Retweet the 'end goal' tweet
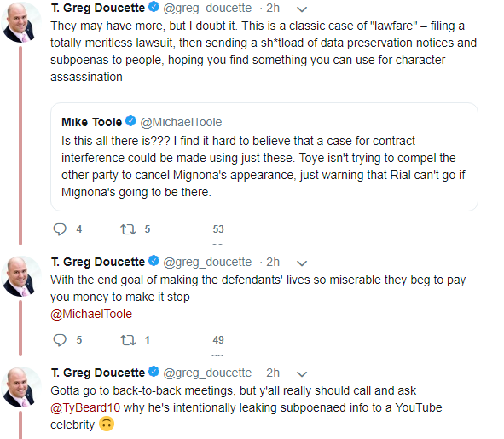The width and height of the screenshot is (504, 439). coord(128,340)
